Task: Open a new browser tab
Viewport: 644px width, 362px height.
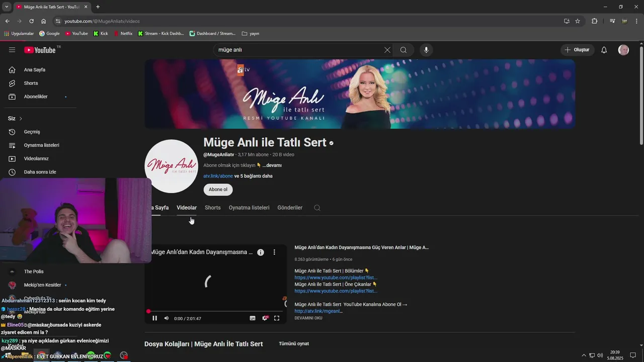Action: point(98,7)
